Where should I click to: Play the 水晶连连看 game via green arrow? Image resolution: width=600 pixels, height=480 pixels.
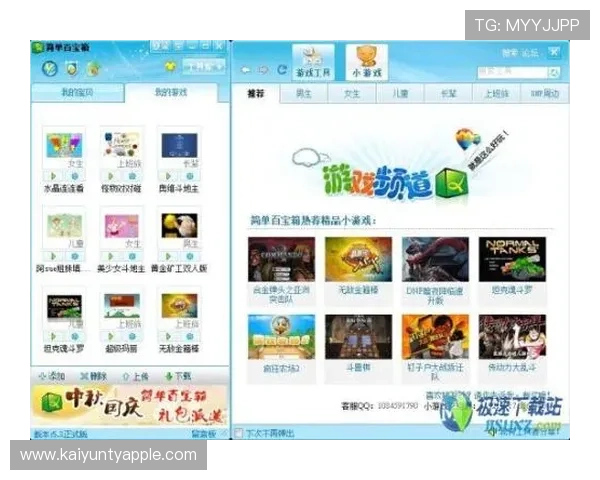click(54, 176)
